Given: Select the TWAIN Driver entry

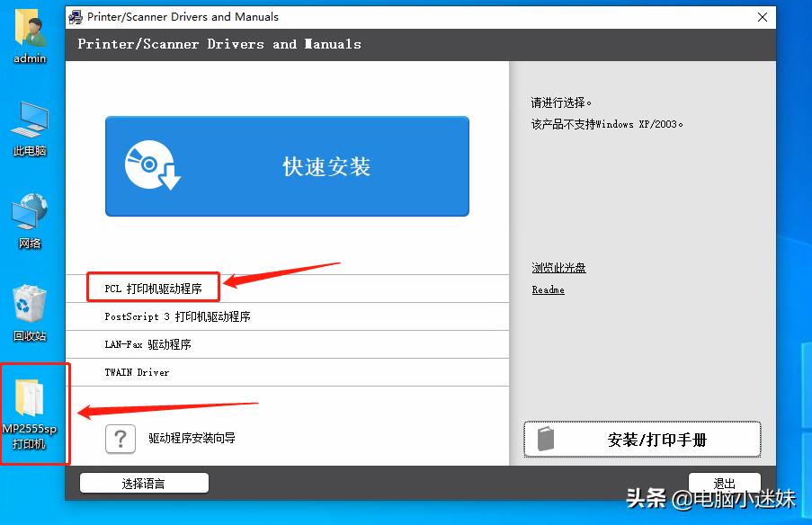Looking at the screenshot, I should click(137, 372).
